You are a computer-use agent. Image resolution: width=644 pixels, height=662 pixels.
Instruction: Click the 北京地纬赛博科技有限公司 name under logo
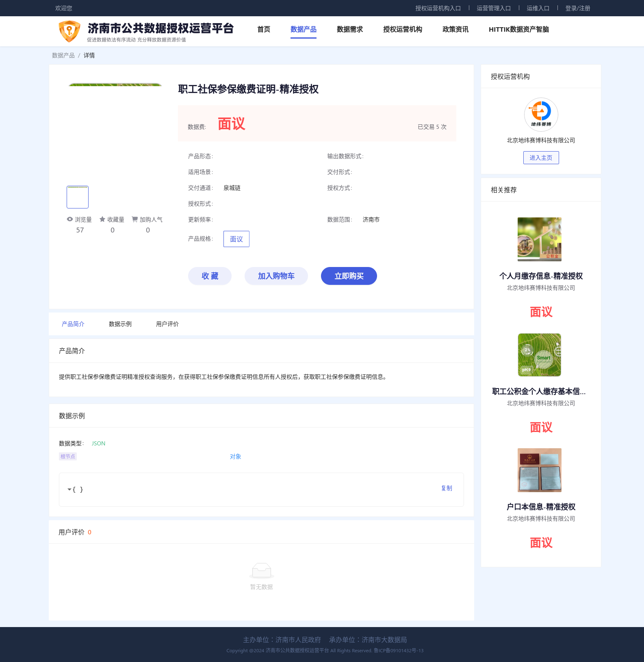541,140
